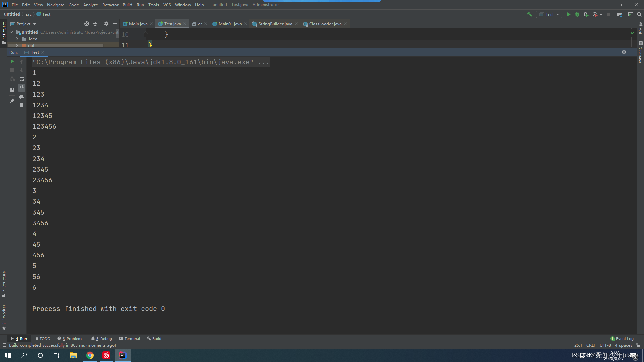Click the Project tree horizontal scrollbar
Screen dimensions: 644x362
(55, 45)
